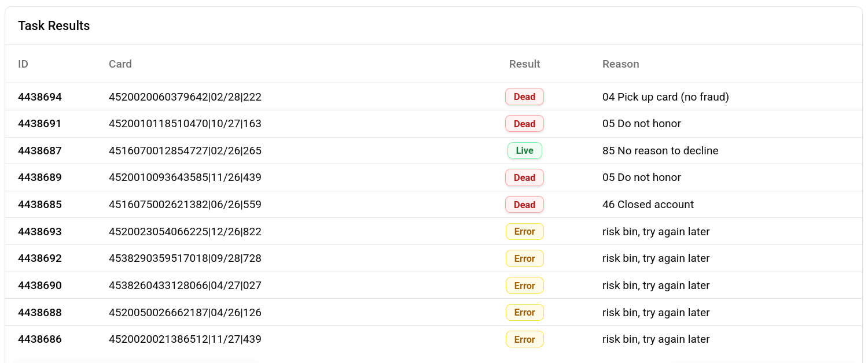The image size is (868, 363).
Task: Click ID 4438689 in the table
Action: pyautogui.click(x=40, y=177)
